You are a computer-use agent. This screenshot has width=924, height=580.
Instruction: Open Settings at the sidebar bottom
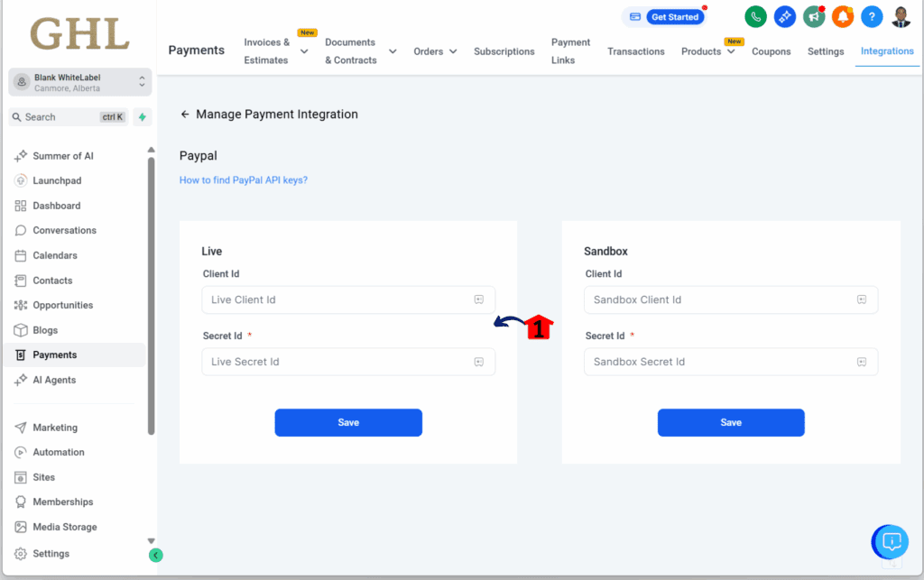51,554
